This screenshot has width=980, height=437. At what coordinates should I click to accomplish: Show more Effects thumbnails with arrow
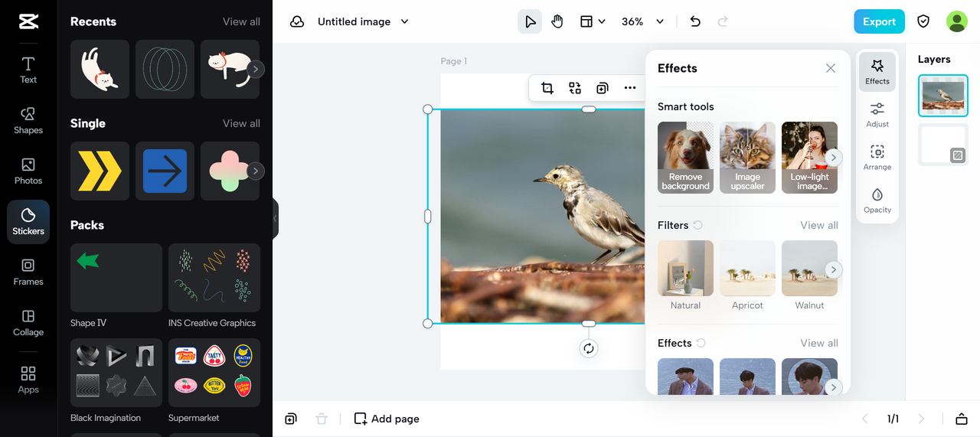click(x=834, y=387)
